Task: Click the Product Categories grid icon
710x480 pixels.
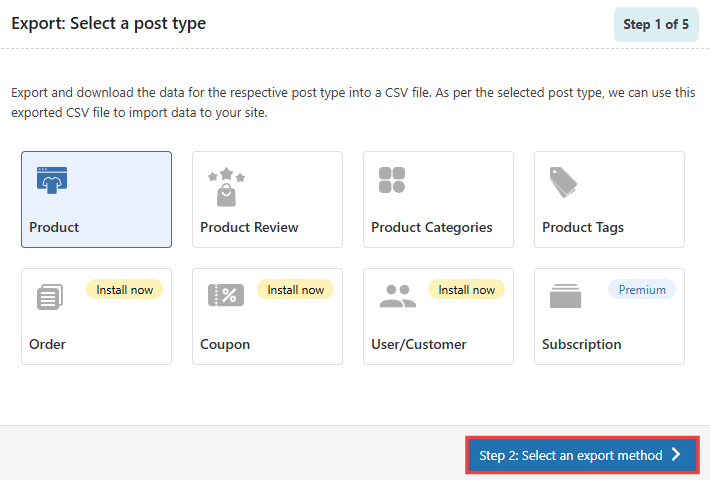Action: pos(392,181)
